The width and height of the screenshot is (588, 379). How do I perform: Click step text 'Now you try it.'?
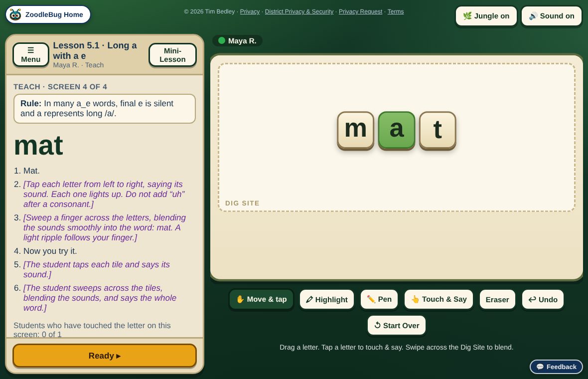coord(50,251)
